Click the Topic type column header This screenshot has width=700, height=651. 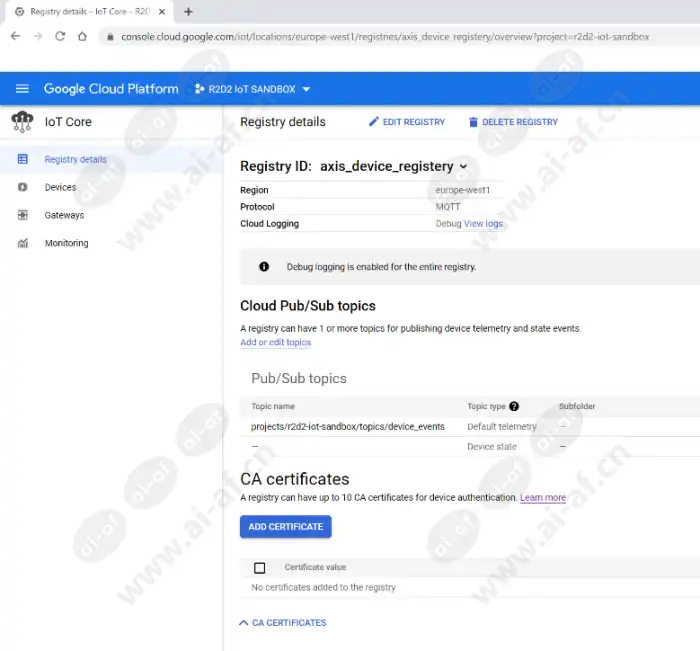(x=486, y=406)
